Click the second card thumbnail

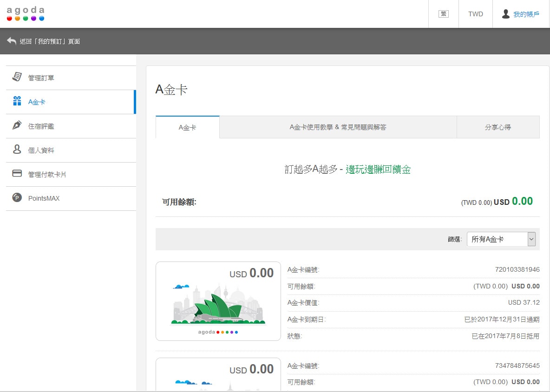point(218,374)
